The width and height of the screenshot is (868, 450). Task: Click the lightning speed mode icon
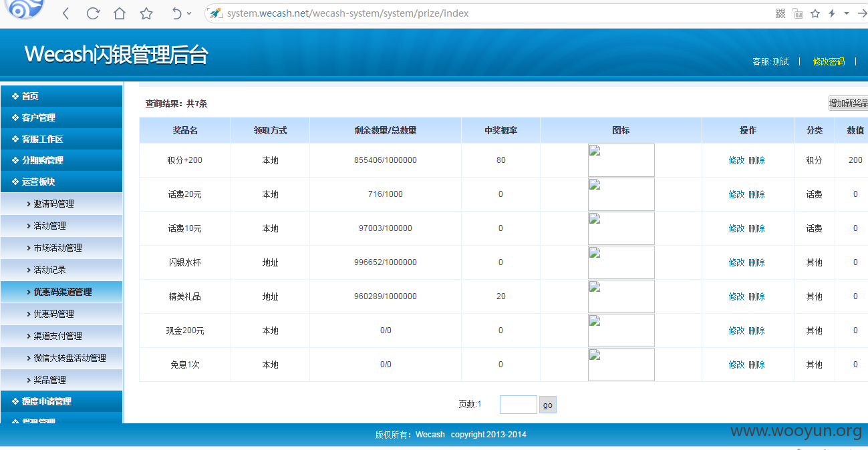[x=832, y=13]
